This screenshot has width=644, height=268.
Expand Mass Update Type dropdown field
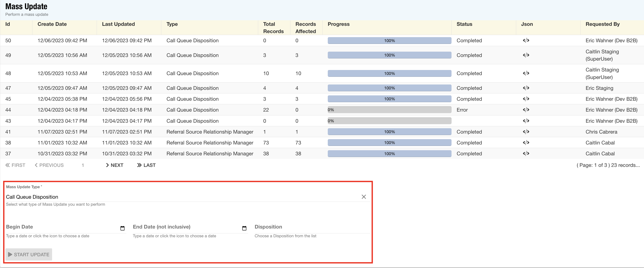pos(175,197)
